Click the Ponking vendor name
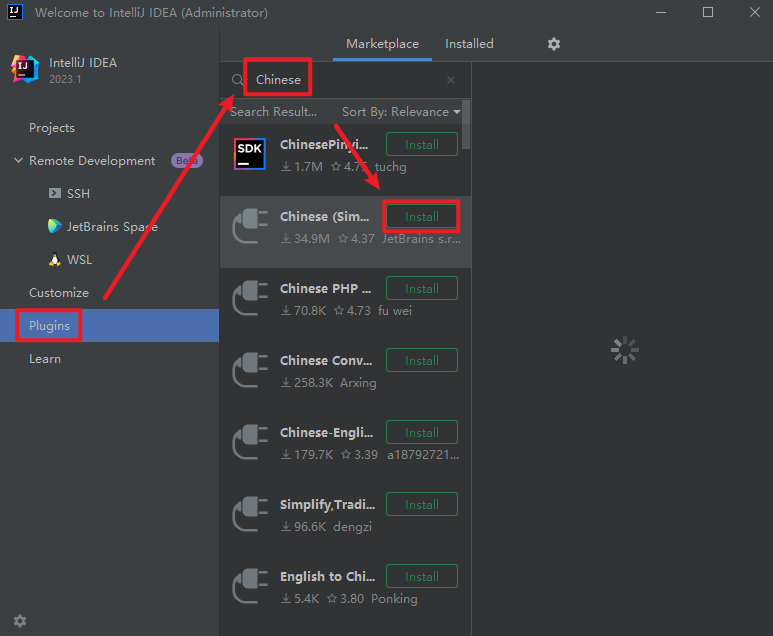 [x=394, y=599]
